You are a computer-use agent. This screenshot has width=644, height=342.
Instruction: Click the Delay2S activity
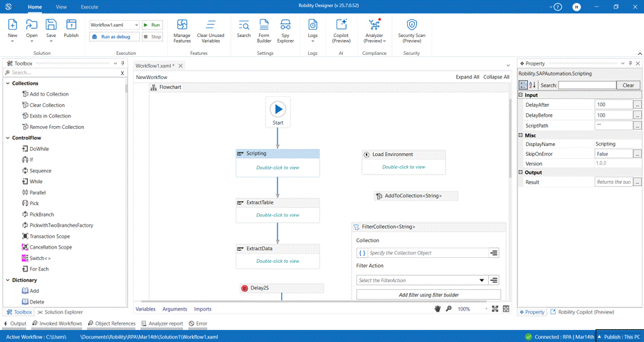(x=282, y=288)
